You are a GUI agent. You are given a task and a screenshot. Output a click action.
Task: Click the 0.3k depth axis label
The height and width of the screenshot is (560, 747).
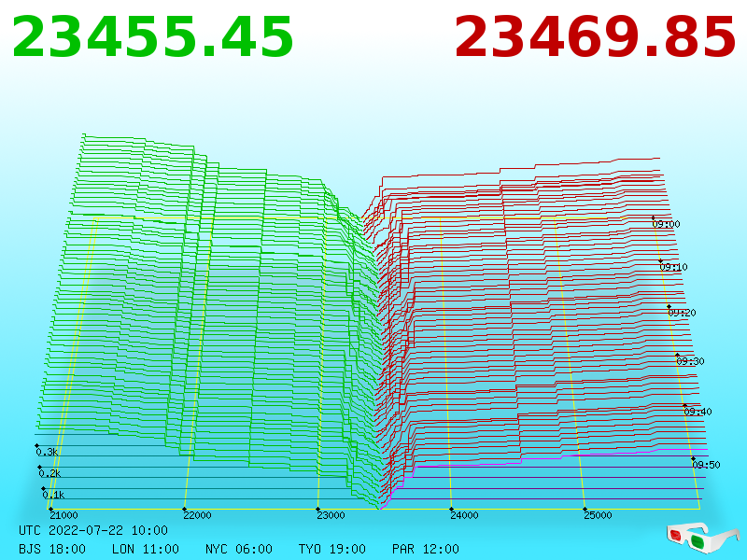click(x=47, y=452)
